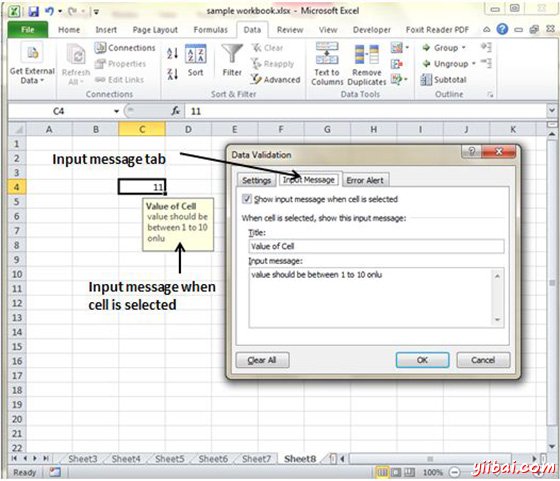This screenshot has width=560, height=481.
Task: Click the Select All corner of the grid
Action: point(17,129)
